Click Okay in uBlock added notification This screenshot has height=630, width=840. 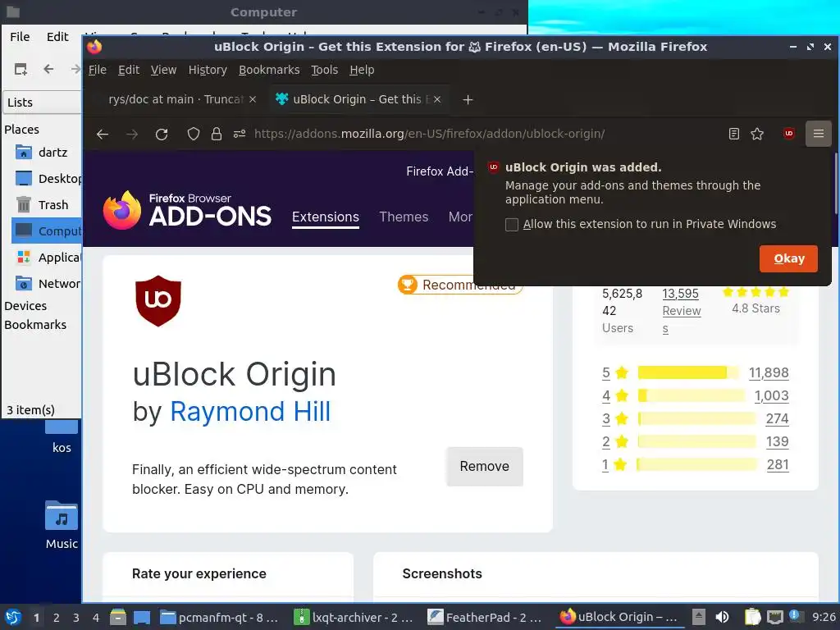[788, 258]
